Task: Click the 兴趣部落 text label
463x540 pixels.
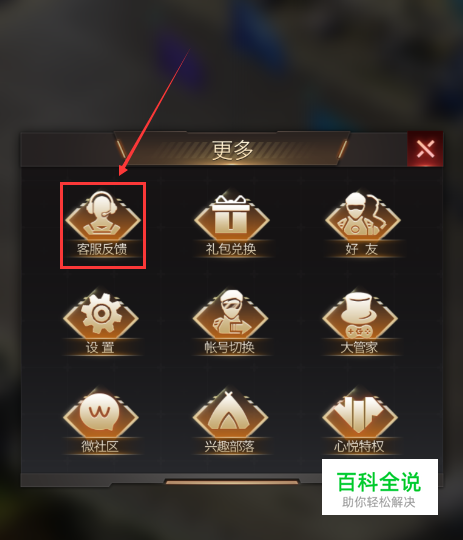Action: tap(229, 446)
